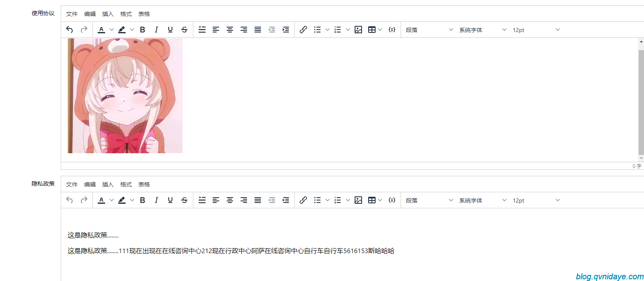Toggle italic in 使用协议 editor

[x=156, y=30]
